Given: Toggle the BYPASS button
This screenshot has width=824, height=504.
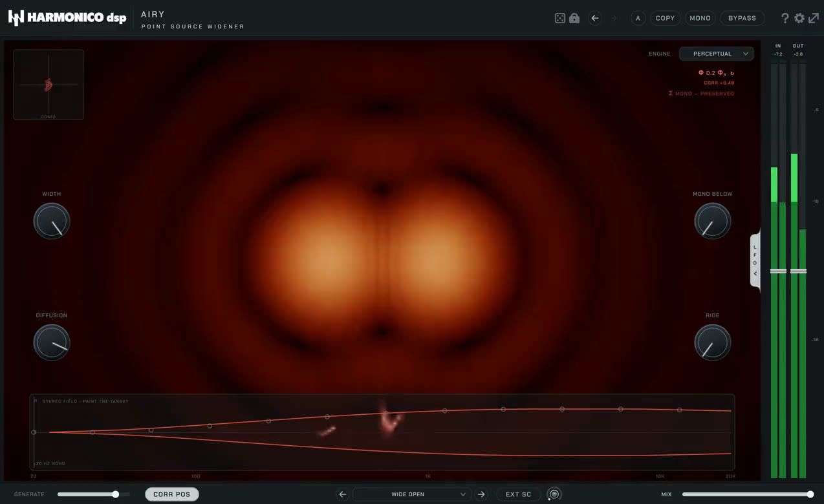Looking at the screenshot, I should click(742, 18).
